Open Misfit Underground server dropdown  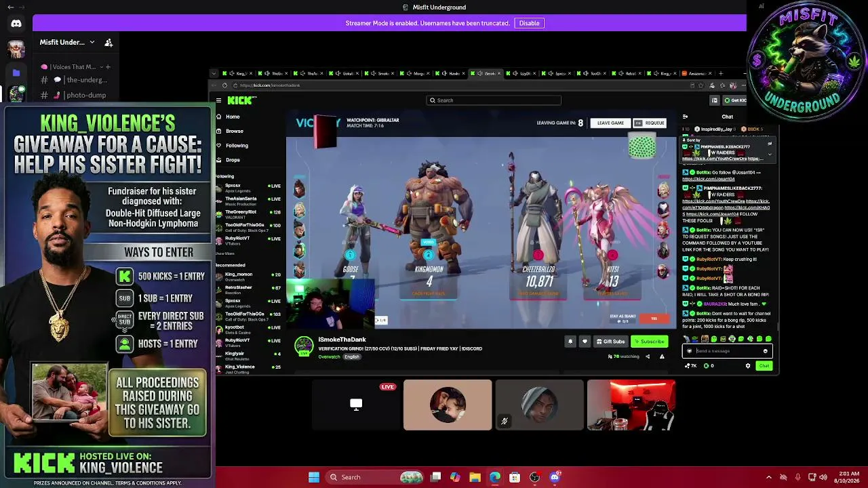[92, 42]
